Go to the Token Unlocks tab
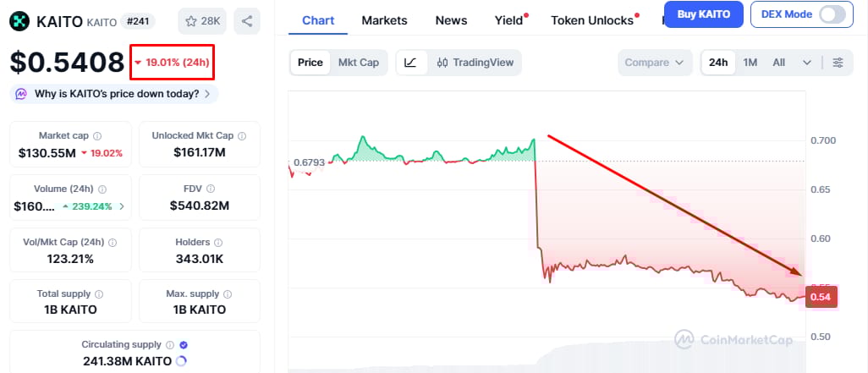This screenshot has width=868, height=373. (592, 20)
